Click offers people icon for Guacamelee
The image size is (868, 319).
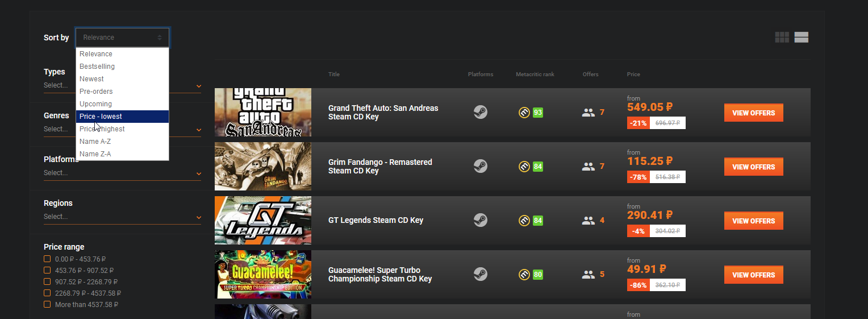pyautogui.click(x=589, y=275)
